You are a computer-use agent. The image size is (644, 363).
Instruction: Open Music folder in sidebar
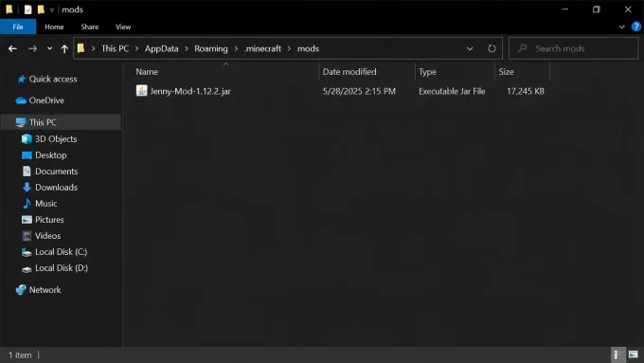tap(46, 204)
